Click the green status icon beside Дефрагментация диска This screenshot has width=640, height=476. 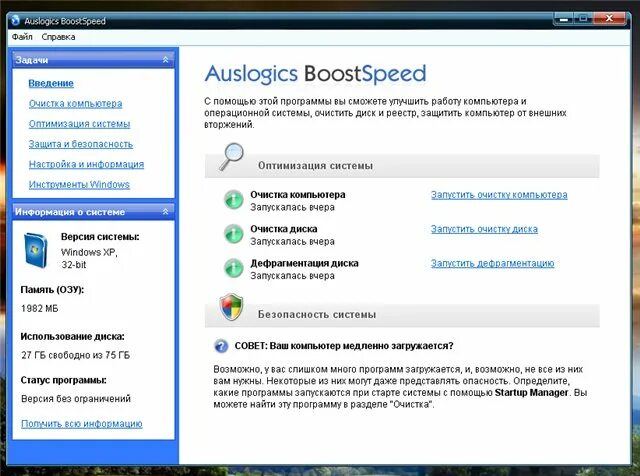tap(234, 269)
